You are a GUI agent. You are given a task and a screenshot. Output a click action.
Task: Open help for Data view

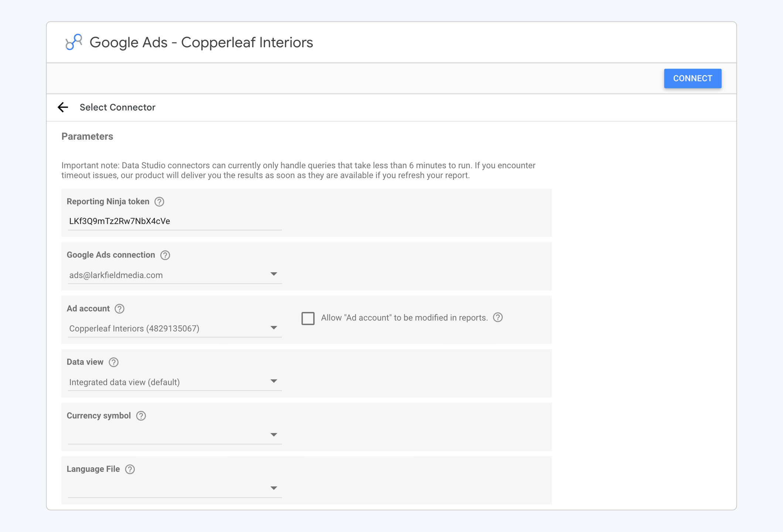[114, 362]
